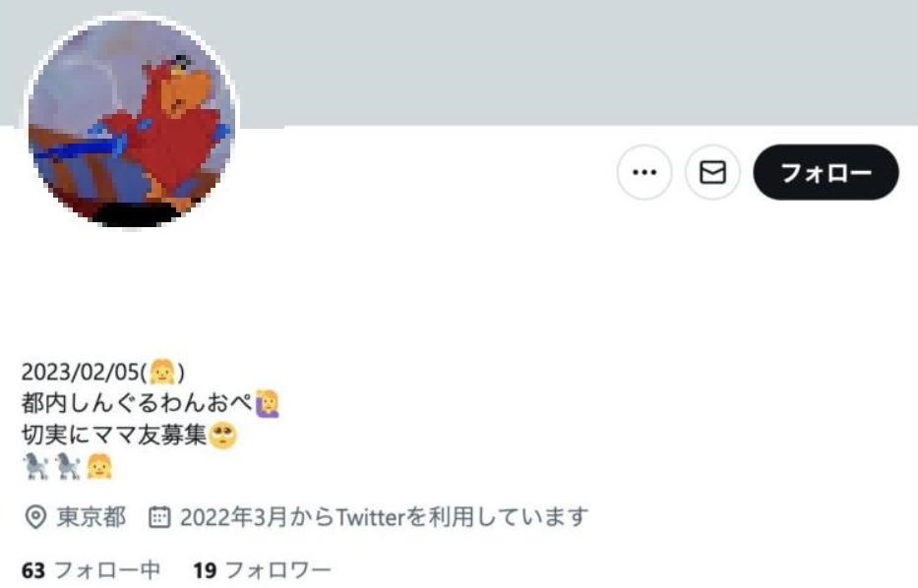Screen dimensions: 918x588
Task: Open the 63 フォロー中 following list
Action: [x=91, y=570]
